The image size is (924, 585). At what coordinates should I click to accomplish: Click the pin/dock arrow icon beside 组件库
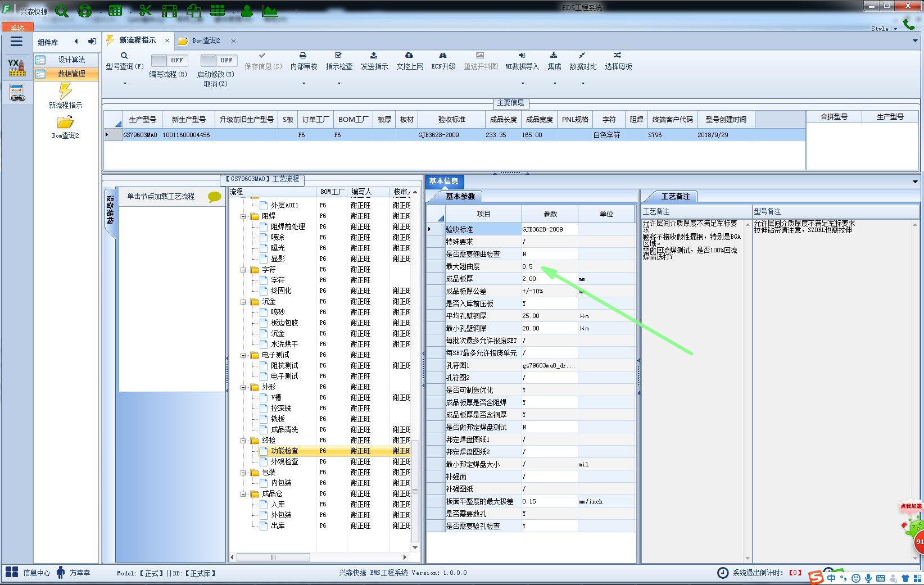pyautogui.click(x=92, y=41)
